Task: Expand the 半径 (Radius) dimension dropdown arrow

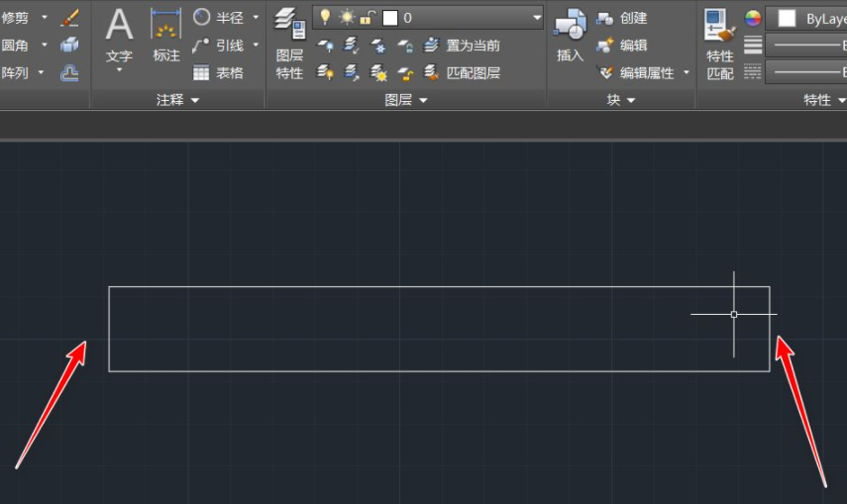Action: [x=256, y=18]
